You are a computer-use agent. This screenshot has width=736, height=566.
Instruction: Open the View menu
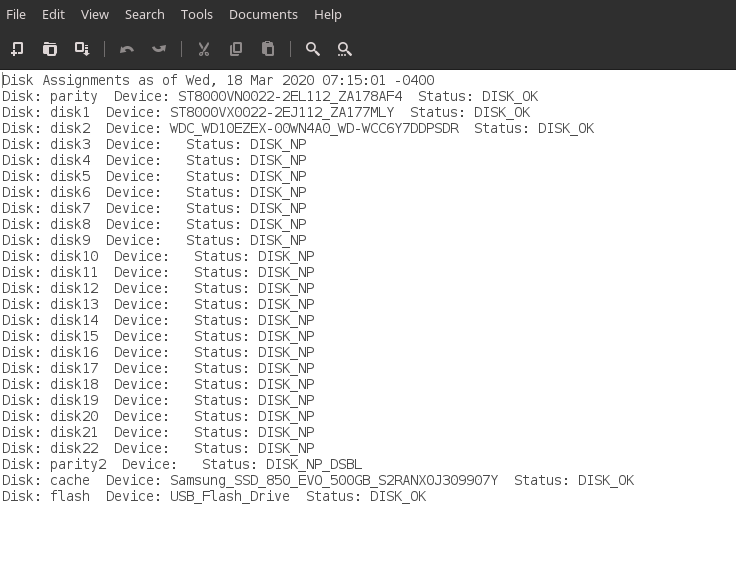[95, 15]
